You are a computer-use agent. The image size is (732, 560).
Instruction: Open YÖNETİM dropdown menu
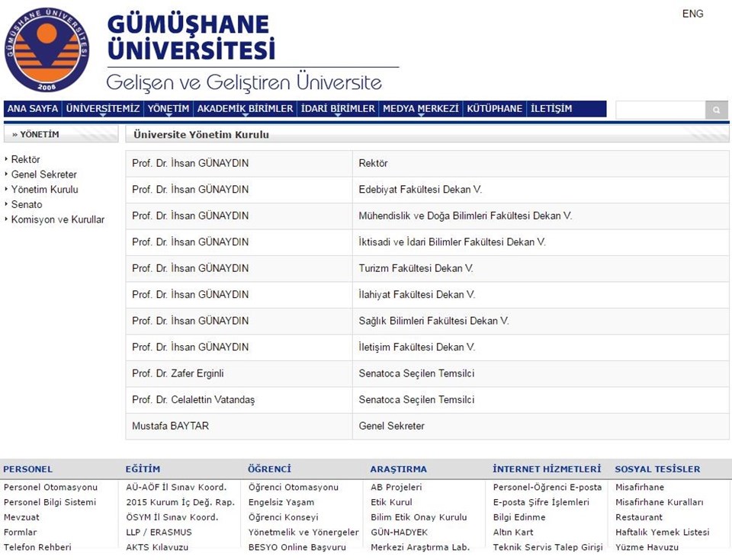coord(168,109)
